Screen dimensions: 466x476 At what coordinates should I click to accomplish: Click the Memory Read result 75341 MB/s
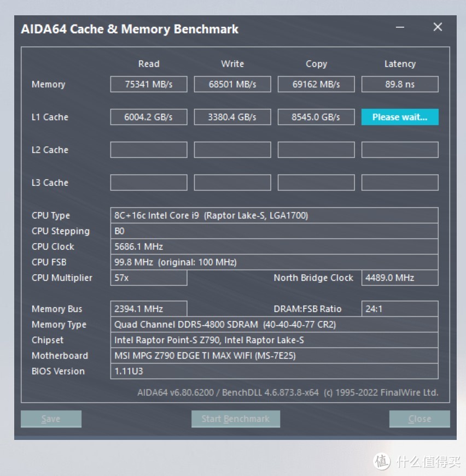149,84
